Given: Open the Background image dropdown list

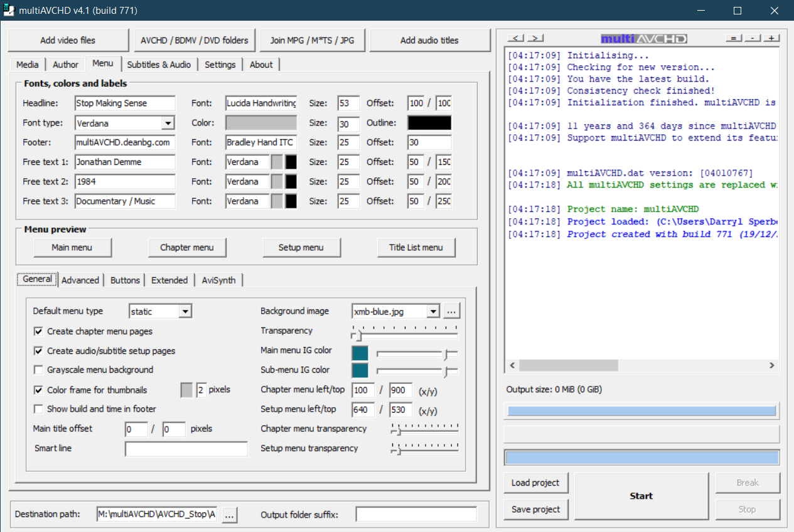Looking at the screenshot, I should [432, 311].
